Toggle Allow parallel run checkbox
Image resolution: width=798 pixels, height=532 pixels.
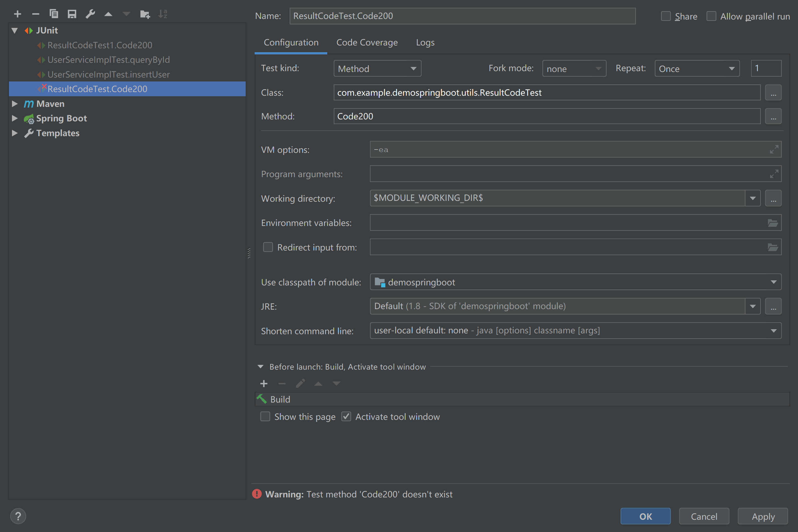coord(711,16)
